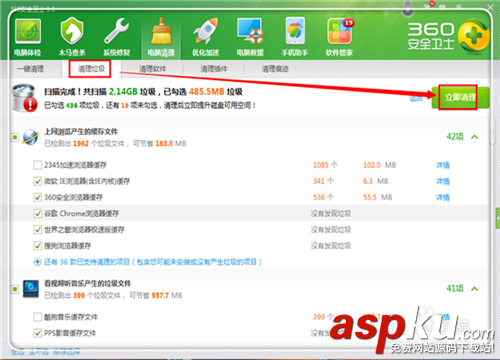The width and height of the screenshot is (500, 360).
Task: Click plus icon before 还有 36 款已支持清理的项目
Action: 37,262
